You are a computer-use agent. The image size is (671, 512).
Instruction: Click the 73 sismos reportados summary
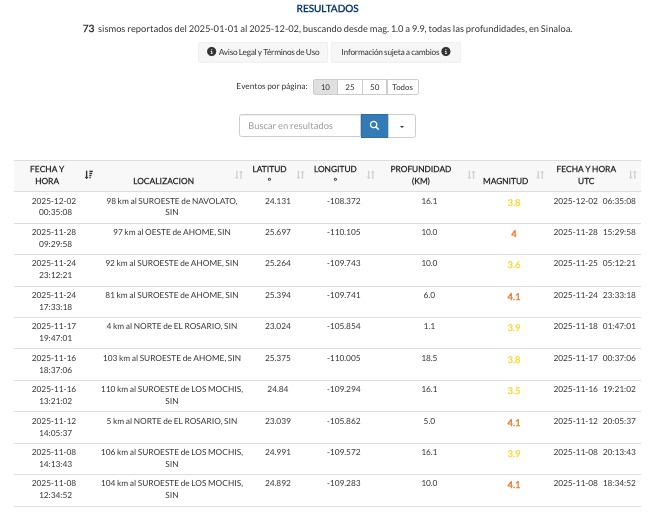tap(327, 29)
